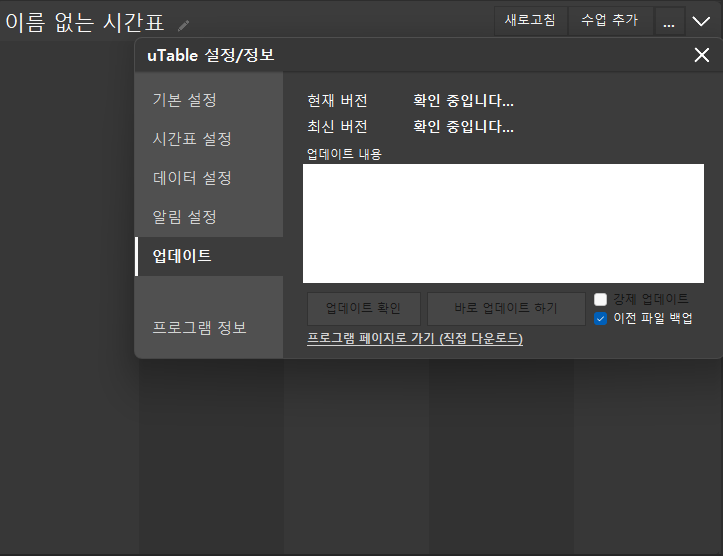Open 프로그램 페이지로 가기 download link
Screen dimensions: 723x556
pos(415,338)
